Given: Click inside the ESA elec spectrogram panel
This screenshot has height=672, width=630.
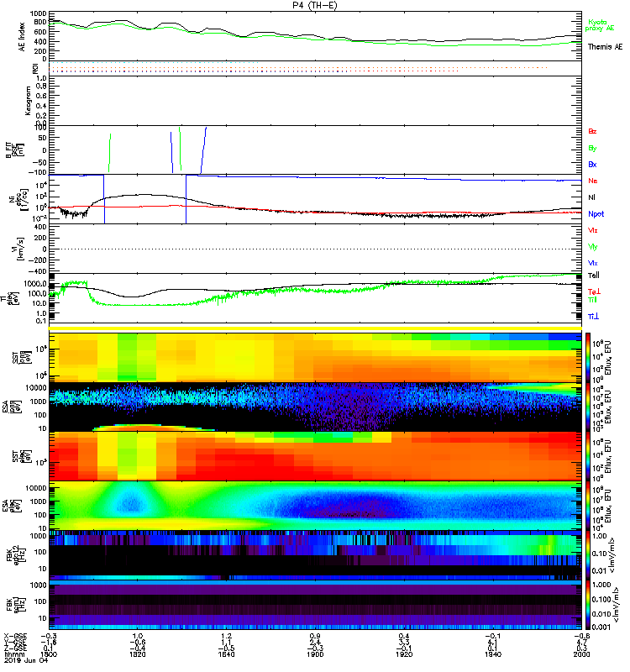Looking at the screenshot, I should tap(315, 506).
